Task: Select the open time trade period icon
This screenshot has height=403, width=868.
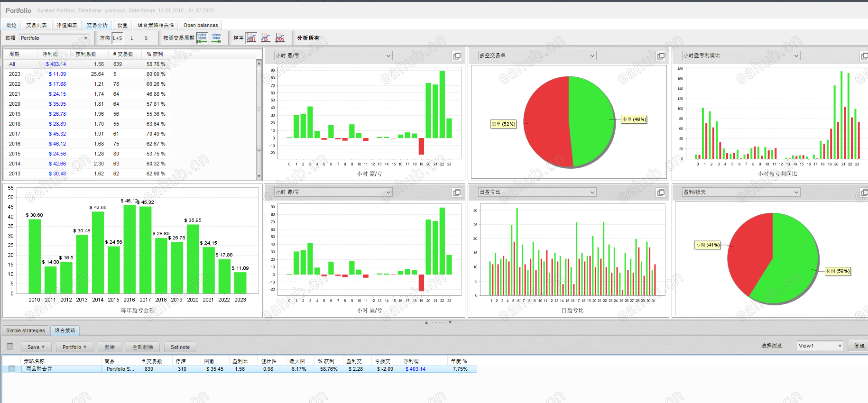Action: tap(202, 38)
